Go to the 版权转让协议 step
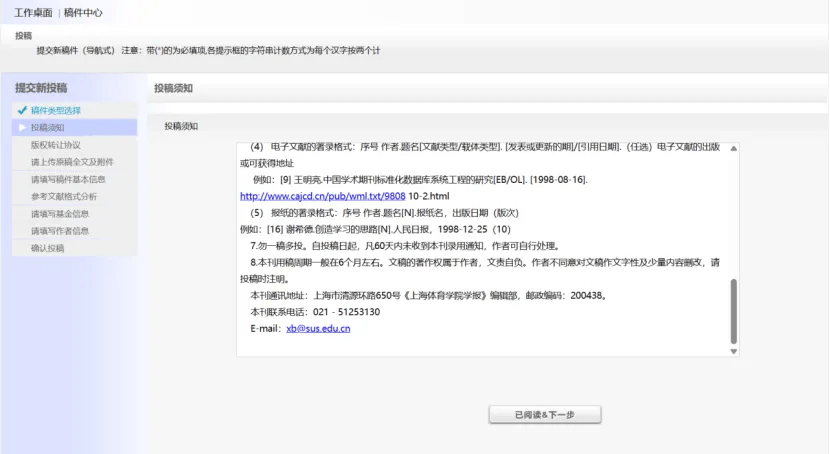 (55, 145)
